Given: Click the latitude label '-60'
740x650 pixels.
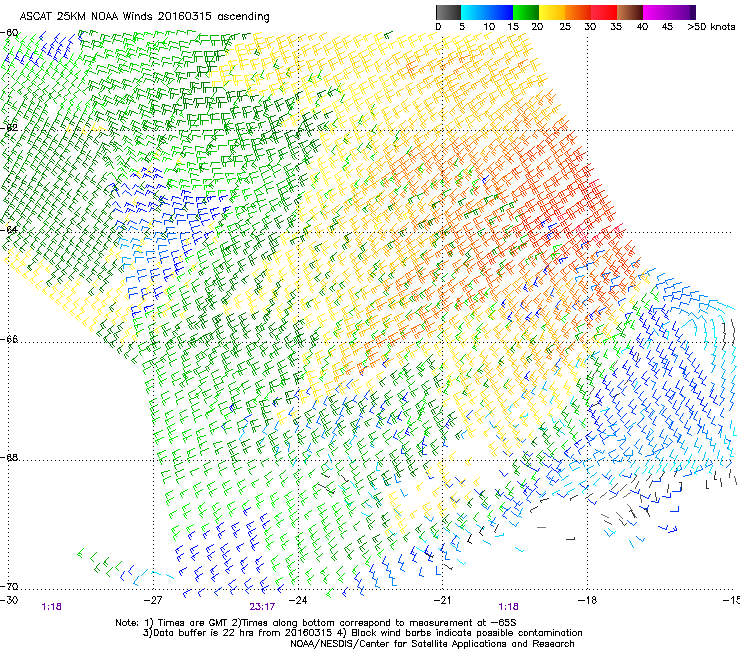Looking at the screenshot, I should (9, 33).
